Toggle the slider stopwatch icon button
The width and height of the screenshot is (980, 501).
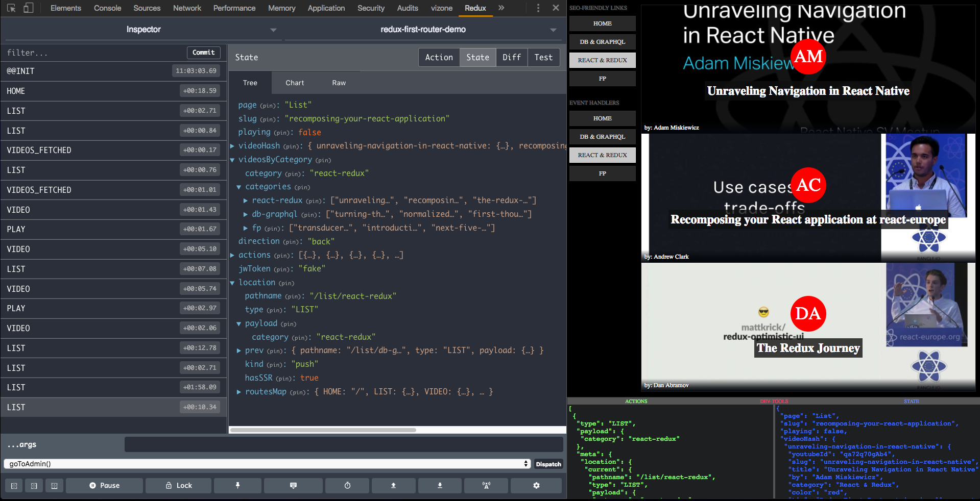347,486
